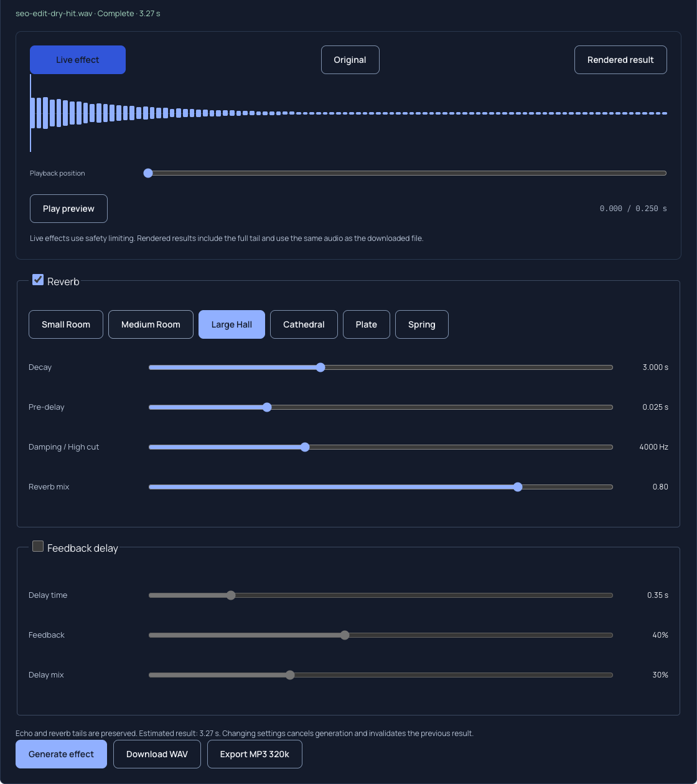The height and width of the screenshot is (784, 697).
Task: Toggle the Feedback delay checkbox
Action: pos(38,547)
